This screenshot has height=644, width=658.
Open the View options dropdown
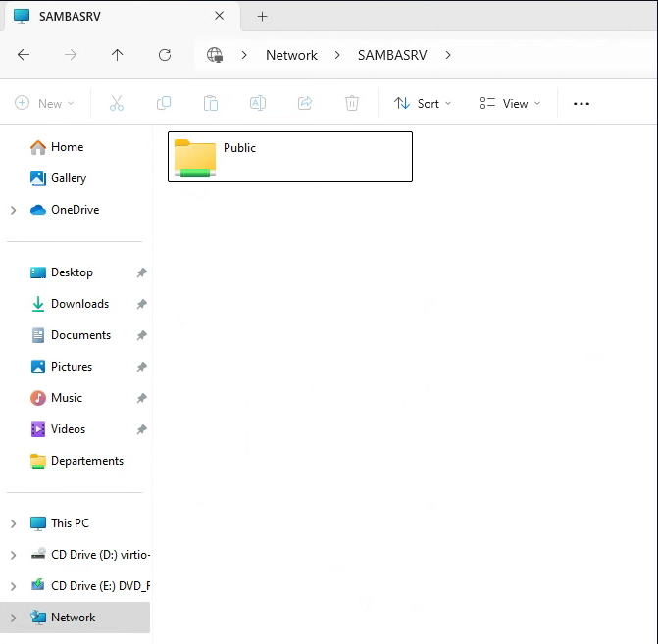point(509,103)
